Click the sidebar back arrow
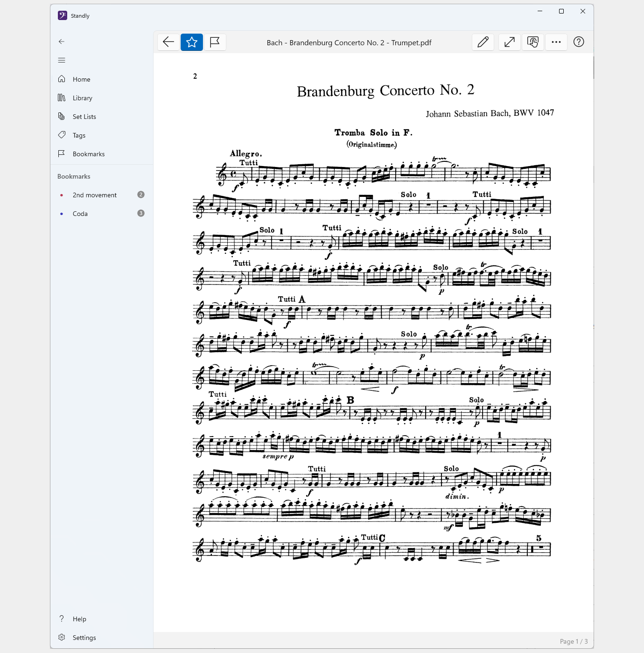The image size is (644, 653). [x=62, y=42]
